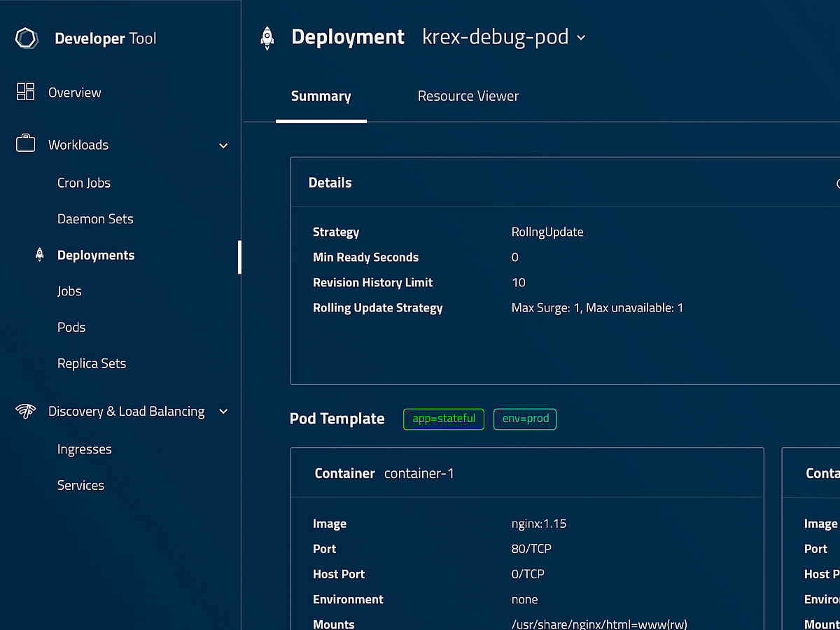View the Replica Sets section

[x=92, y=363]
